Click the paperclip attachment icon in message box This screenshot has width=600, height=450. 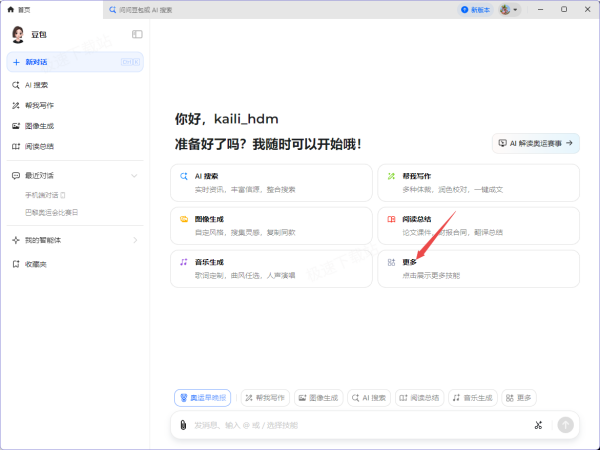tap(183, 425)
